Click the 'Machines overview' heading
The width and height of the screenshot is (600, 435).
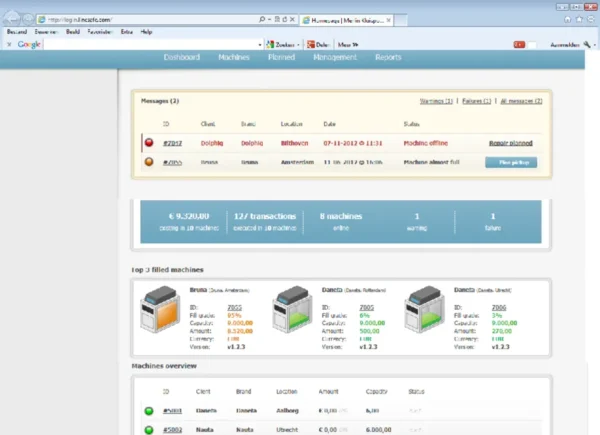click(164, 366)
